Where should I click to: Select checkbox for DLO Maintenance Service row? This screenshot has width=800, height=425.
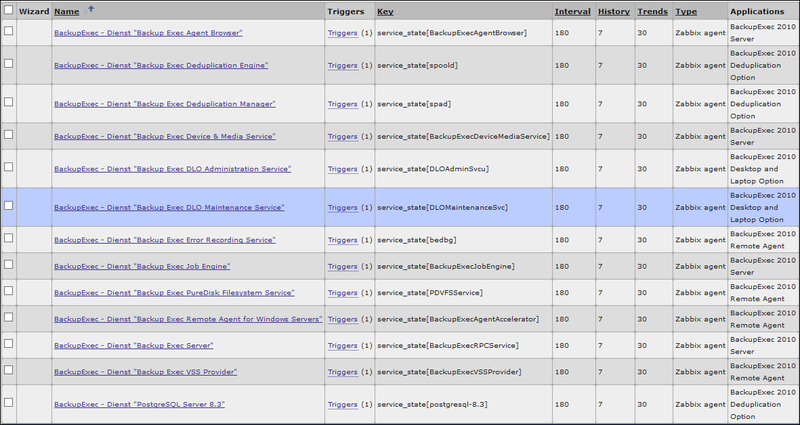coord(9,205)
